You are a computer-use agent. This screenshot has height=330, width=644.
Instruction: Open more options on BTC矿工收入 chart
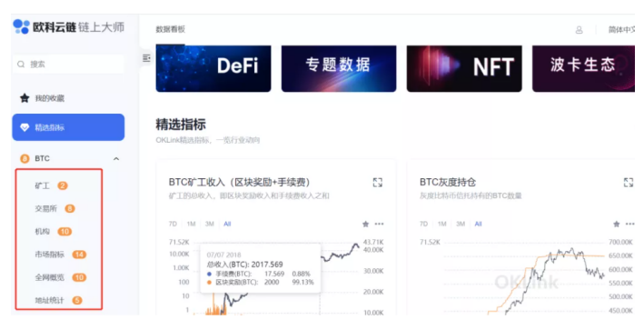(x=379, y=224)
